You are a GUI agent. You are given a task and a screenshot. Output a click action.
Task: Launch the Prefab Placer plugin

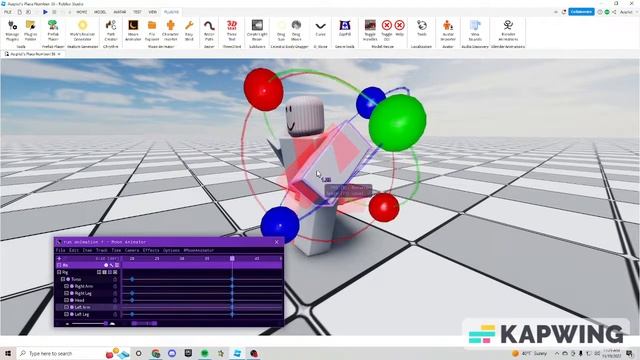53,31
